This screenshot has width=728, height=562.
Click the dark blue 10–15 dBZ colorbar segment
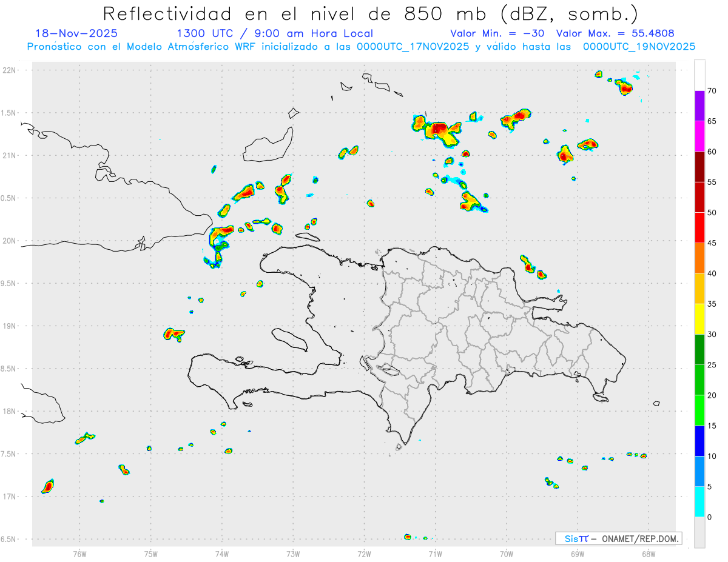[x=699, y=441]
